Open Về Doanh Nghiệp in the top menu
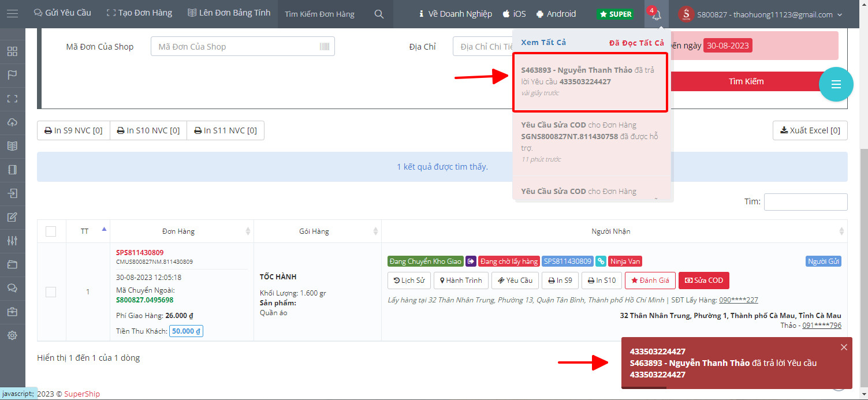 [x=455, y=14]
